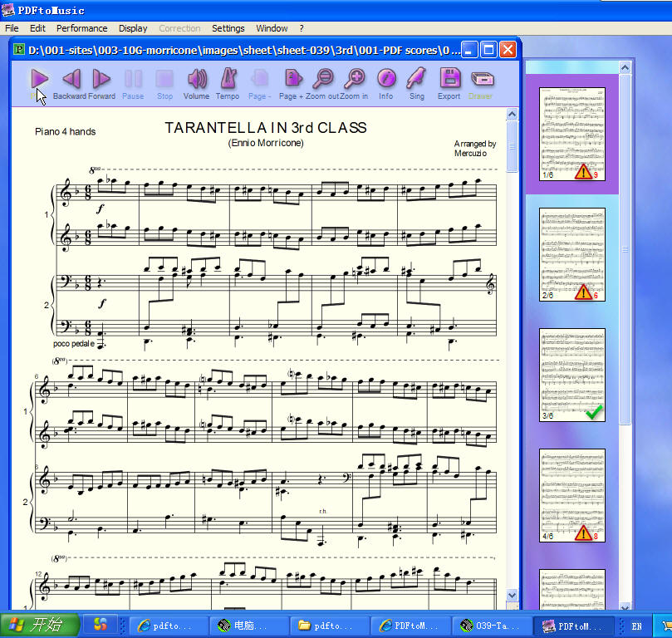This screenshot has width=672, height=638.
Task: Click the Arranged by Mercuzio text
Action: tap(475, 148)
